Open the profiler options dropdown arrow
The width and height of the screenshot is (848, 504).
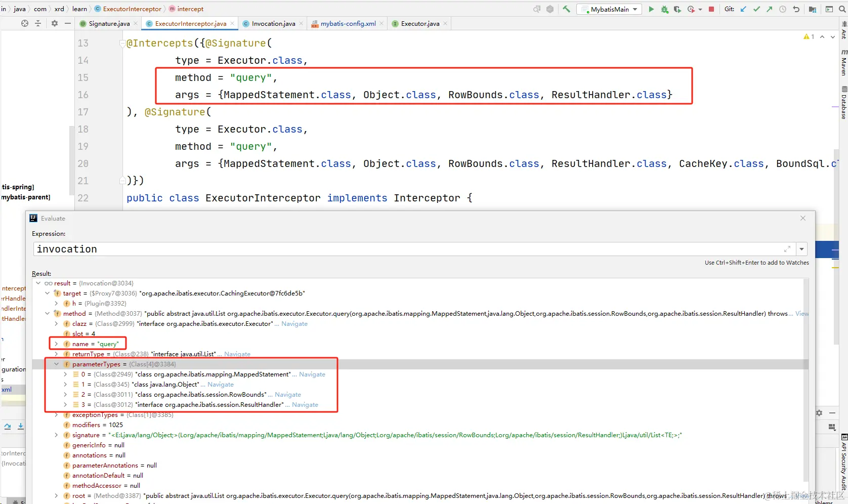700,9
